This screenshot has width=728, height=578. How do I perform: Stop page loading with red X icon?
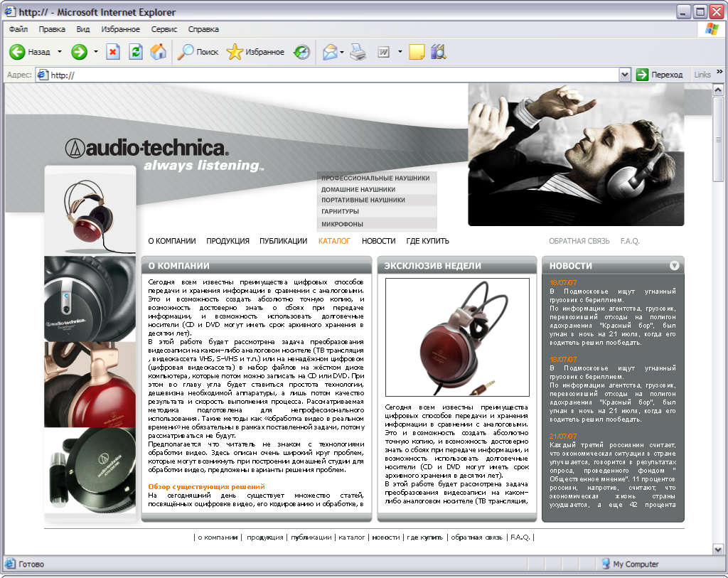pos(113,51)
